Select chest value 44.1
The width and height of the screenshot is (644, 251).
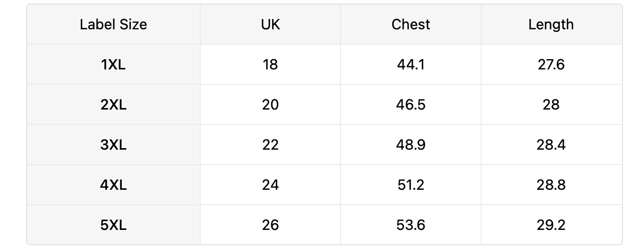pyautogui.click(x=411, y=64)
